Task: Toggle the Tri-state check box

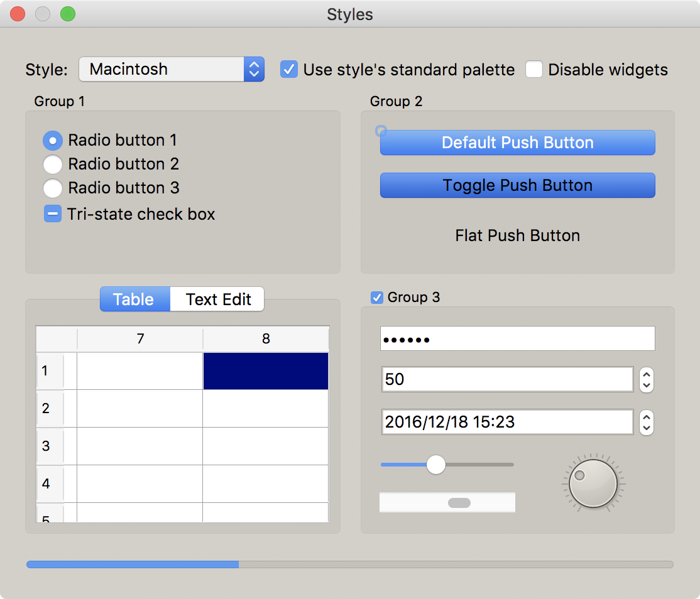Action: (x=53, y=214)
